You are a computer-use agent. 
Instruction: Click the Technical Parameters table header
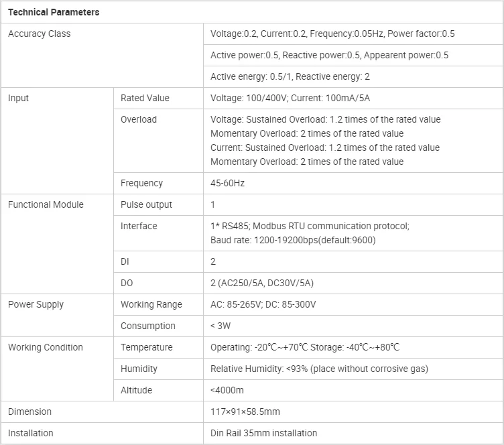(54, 12)
